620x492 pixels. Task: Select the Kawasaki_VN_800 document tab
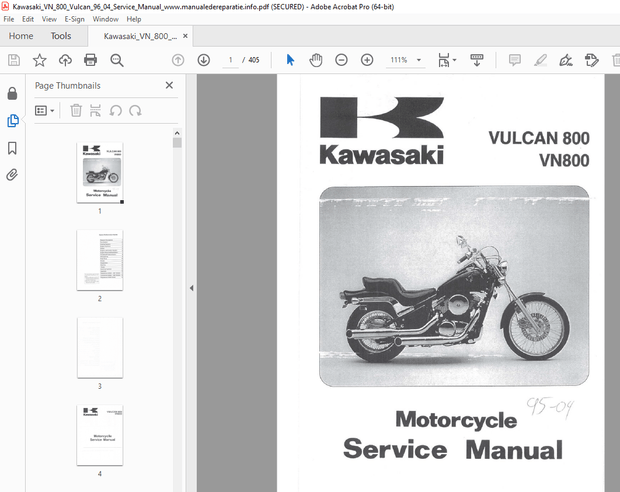[x=140, y=36]
